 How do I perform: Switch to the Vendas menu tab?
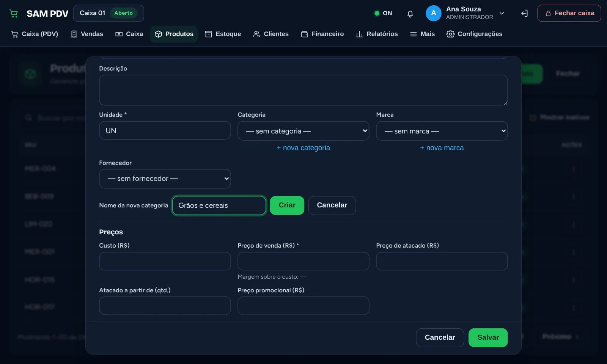(x=87, y=34)
